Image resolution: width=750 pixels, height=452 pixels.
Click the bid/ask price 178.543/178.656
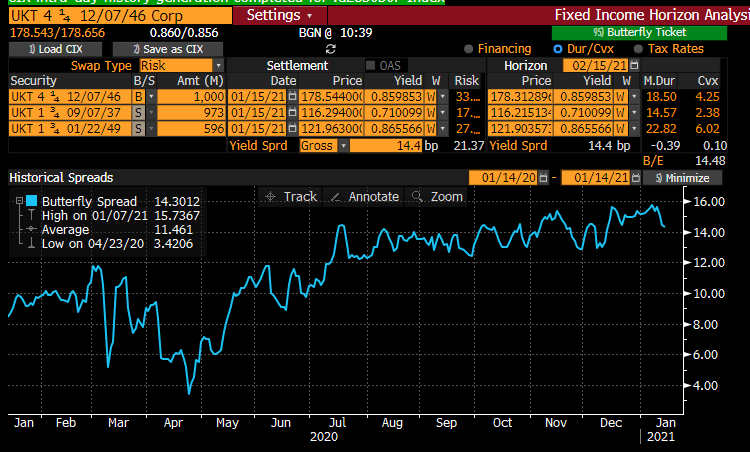(x=57, y=33)
